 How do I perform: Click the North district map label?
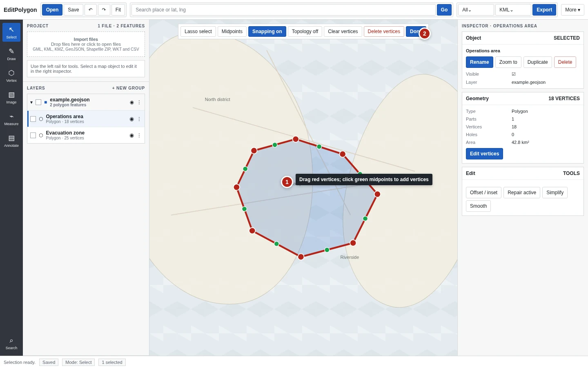[x=217, y=99]
